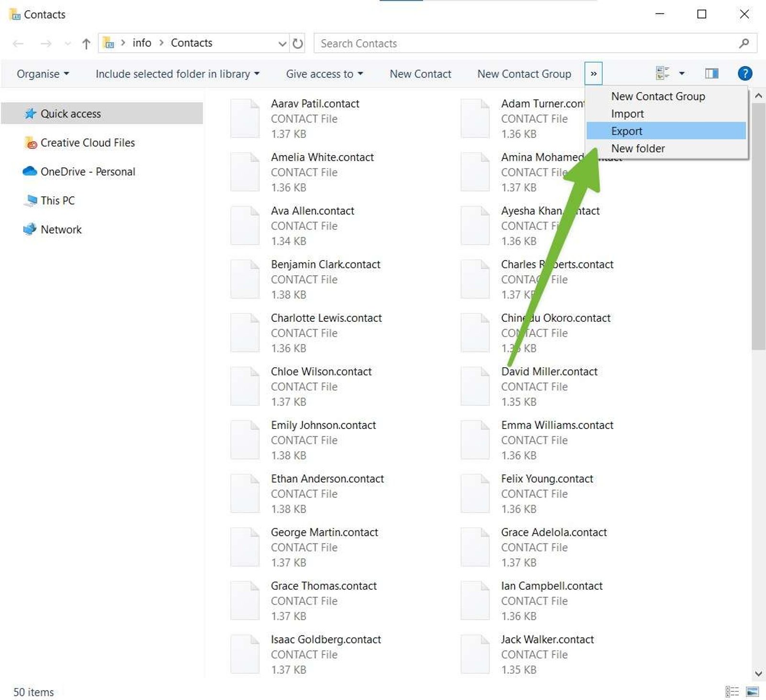Choose New Contact Group from overflow menu
The width and height of the screenshot is (766, 700).
point(666,96)
